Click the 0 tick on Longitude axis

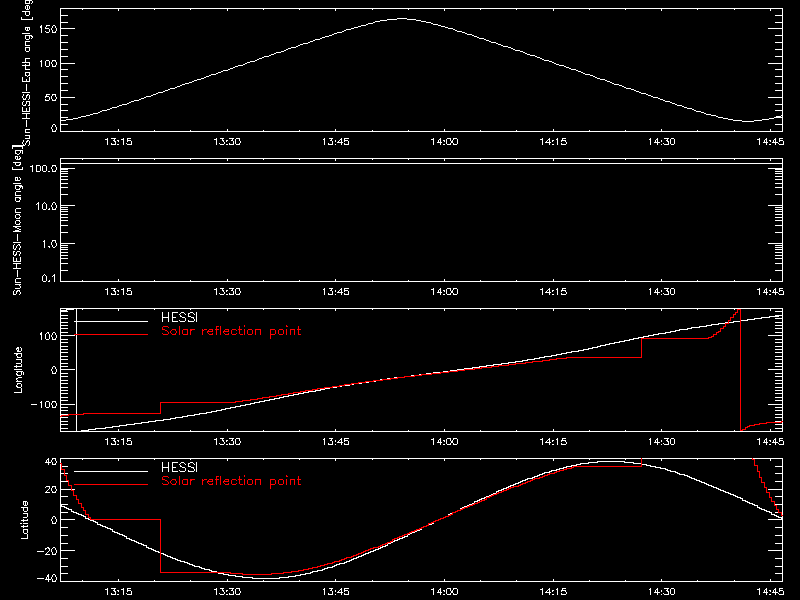[x=54, y=370]
